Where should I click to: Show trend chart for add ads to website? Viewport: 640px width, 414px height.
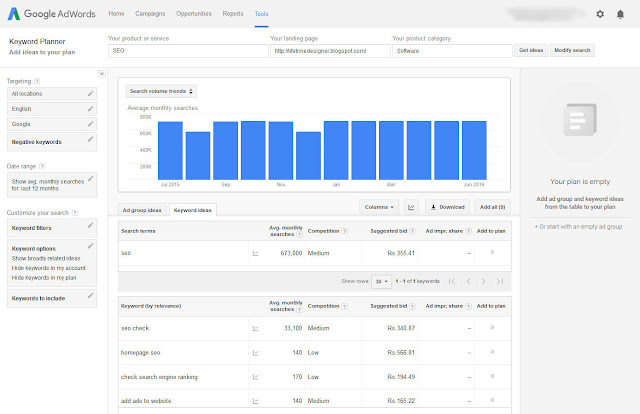(x=256, y=401)
